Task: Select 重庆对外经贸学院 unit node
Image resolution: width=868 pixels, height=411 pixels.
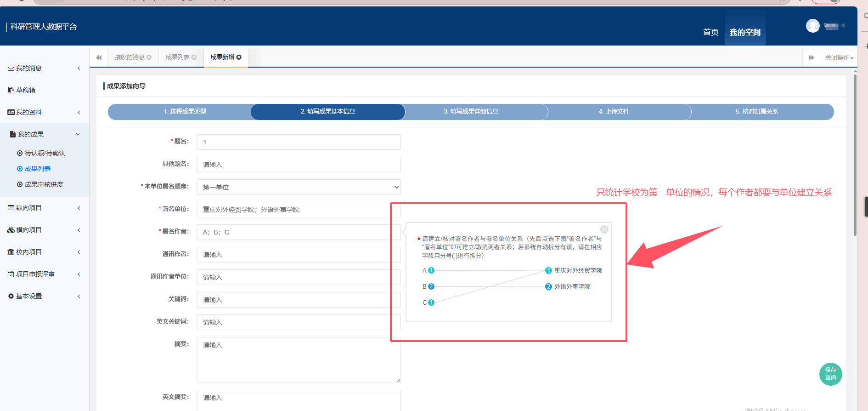Action: pos(548,270)
